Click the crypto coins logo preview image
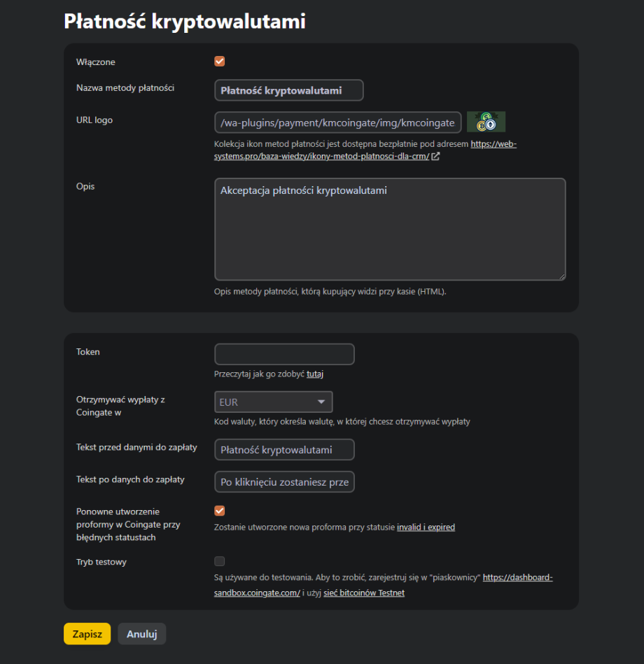This screenshot has height=664, width=644. point(486,122)
